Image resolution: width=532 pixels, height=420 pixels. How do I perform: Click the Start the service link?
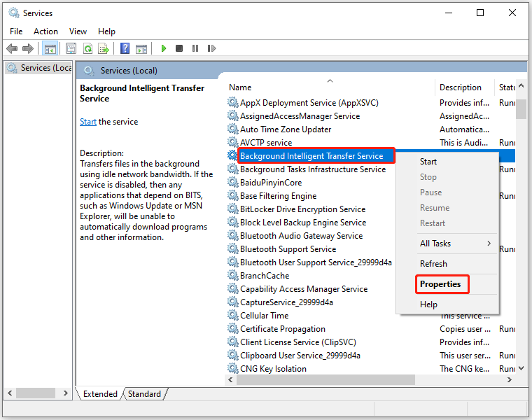(x=88, y=122)
